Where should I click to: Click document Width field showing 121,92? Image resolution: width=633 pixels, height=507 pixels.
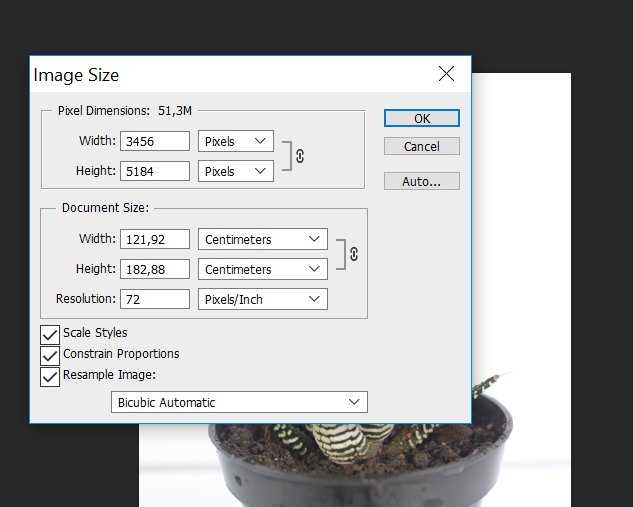(x=155, y=239)
